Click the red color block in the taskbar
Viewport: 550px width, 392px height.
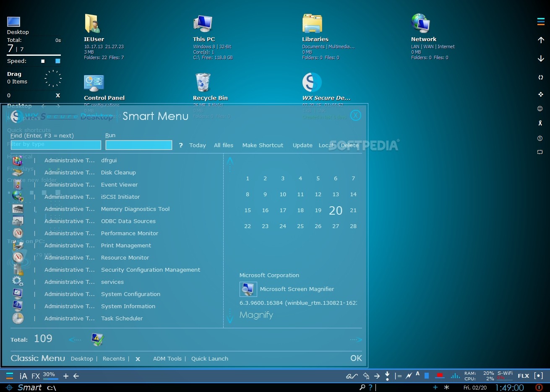coord(440,375)
